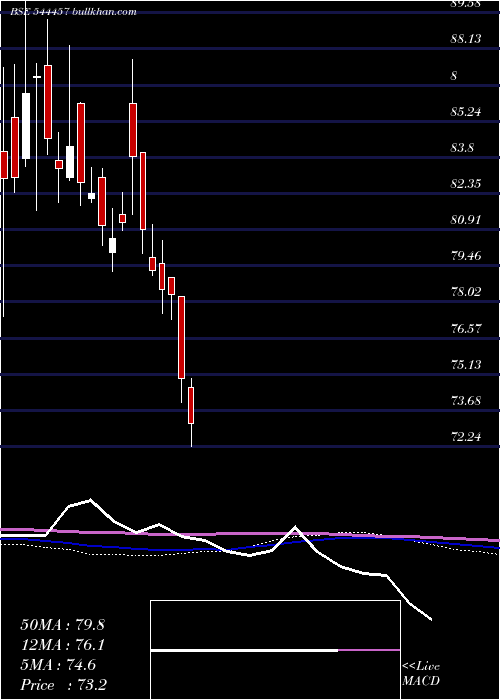Click the 73.68 price axis label
The height and width of the screenshot is (700, 500).
pos(466,401)
